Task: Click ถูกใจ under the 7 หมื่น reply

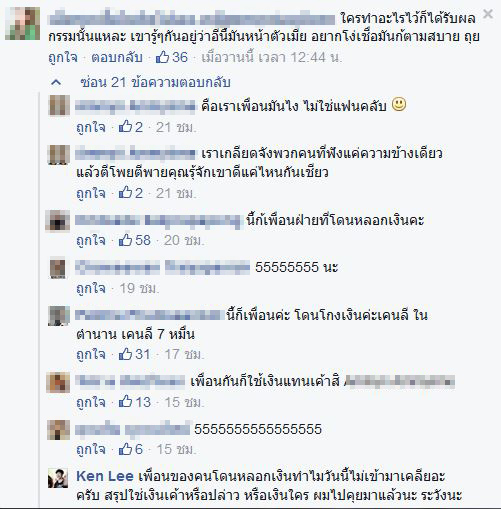Action: coord(91,354)
